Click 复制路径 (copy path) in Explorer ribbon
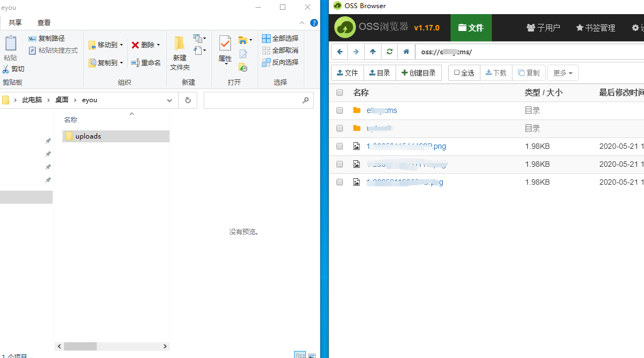 tap(47, 39)
